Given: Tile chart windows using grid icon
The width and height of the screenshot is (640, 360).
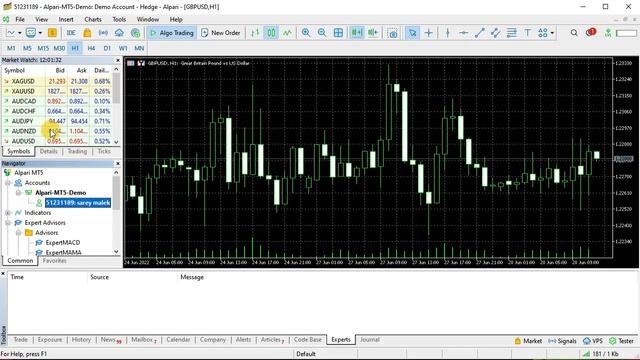Looking at the screenshot, I should coord(338,33).
